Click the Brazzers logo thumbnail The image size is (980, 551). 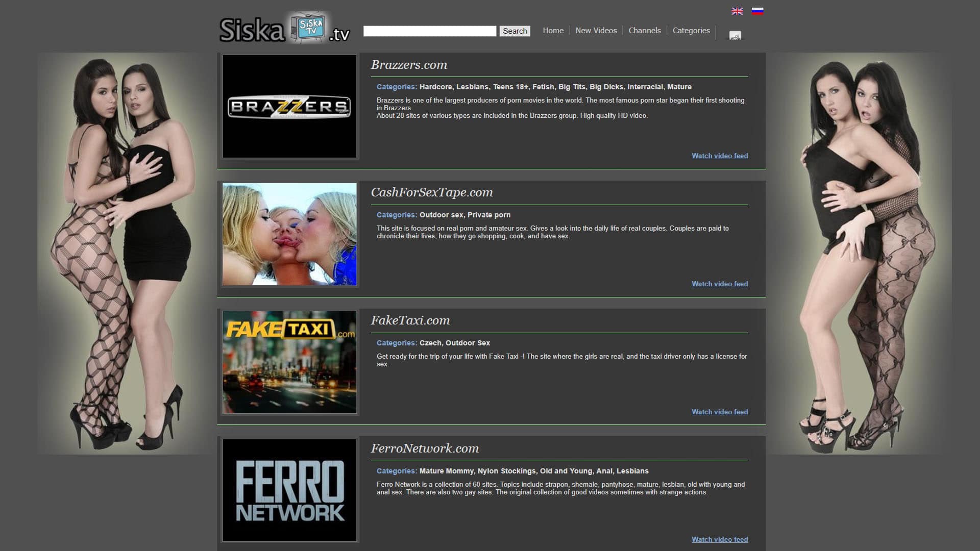click(289, 107)
